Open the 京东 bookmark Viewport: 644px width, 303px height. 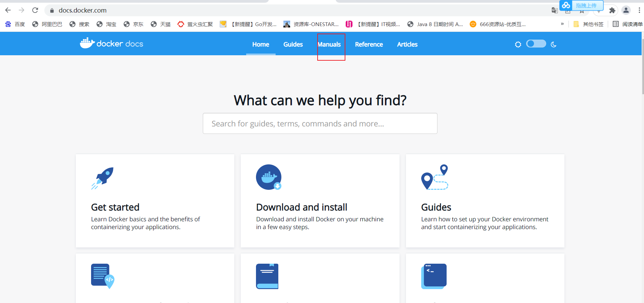[133, 24]
